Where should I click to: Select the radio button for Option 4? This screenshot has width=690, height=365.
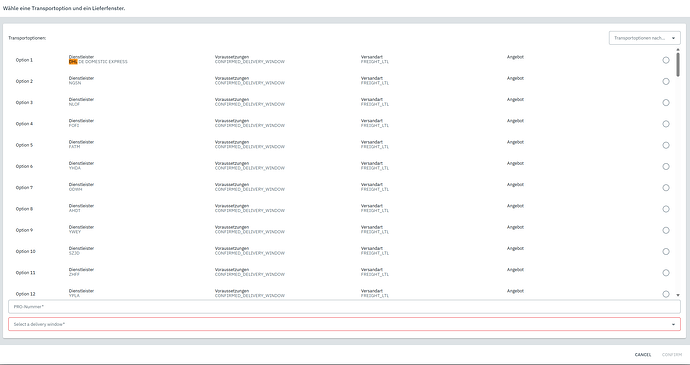pyautogui.click(x=666, y=124)
